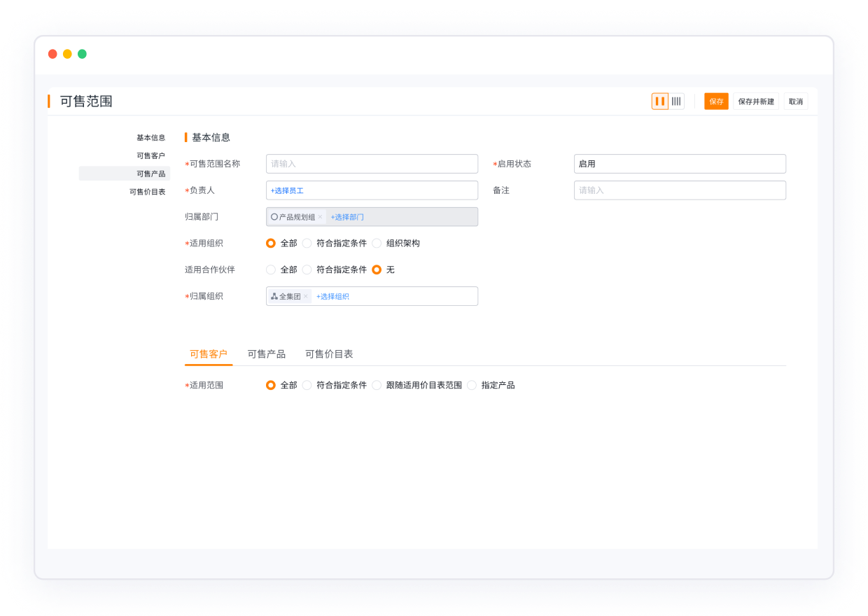Click the 保存 button
Image resolution: width=868 pixels, height=616 pixels.
(716, 101)
